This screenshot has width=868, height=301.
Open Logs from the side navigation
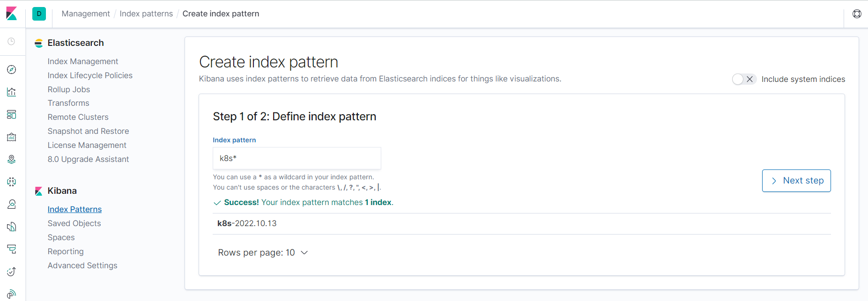[12, 227]
